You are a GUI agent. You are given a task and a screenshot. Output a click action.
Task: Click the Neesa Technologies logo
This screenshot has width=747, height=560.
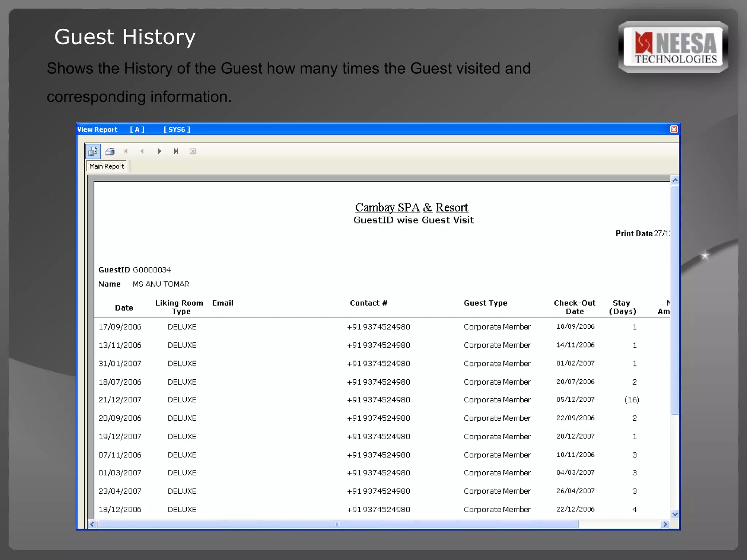[673, 47]
